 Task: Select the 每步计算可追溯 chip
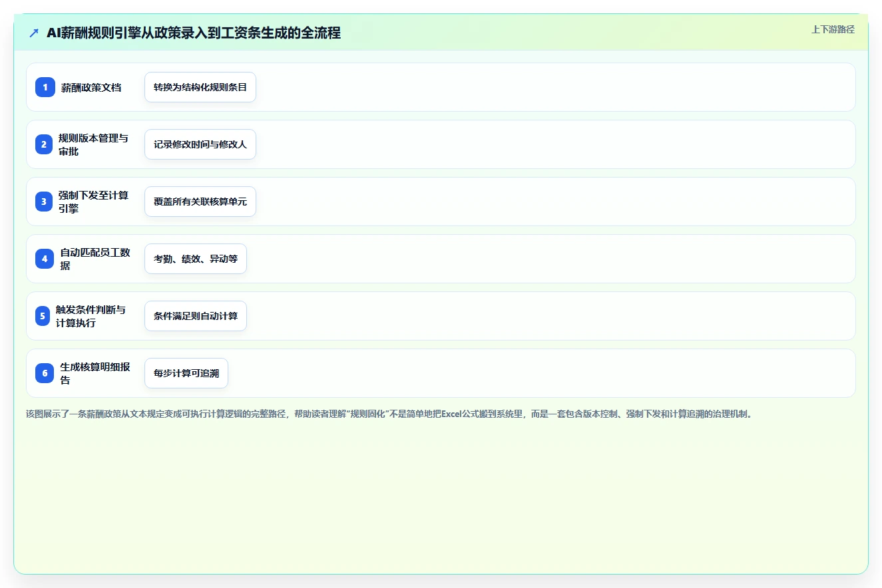[x=186, y=373]
